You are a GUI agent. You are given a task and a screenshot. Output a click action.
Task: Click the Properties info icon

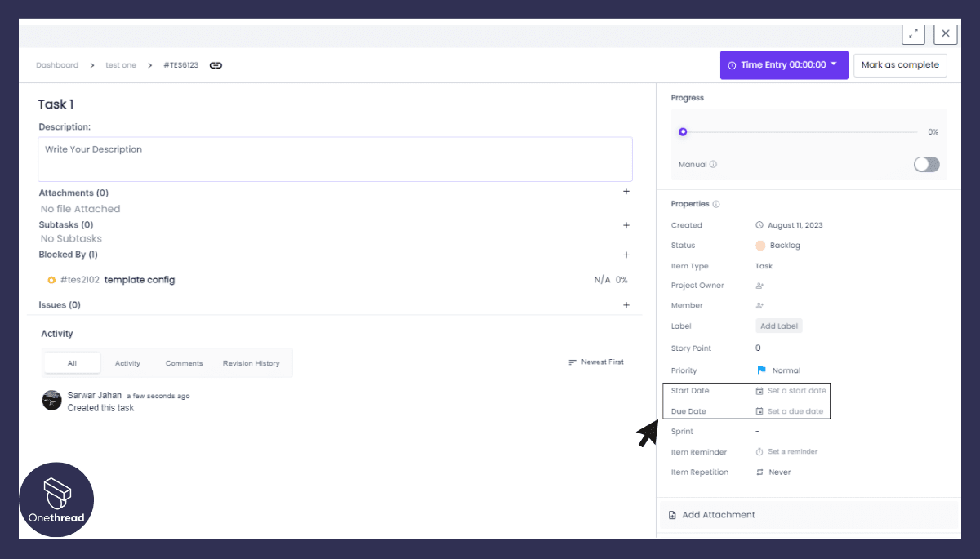(716, 204)
